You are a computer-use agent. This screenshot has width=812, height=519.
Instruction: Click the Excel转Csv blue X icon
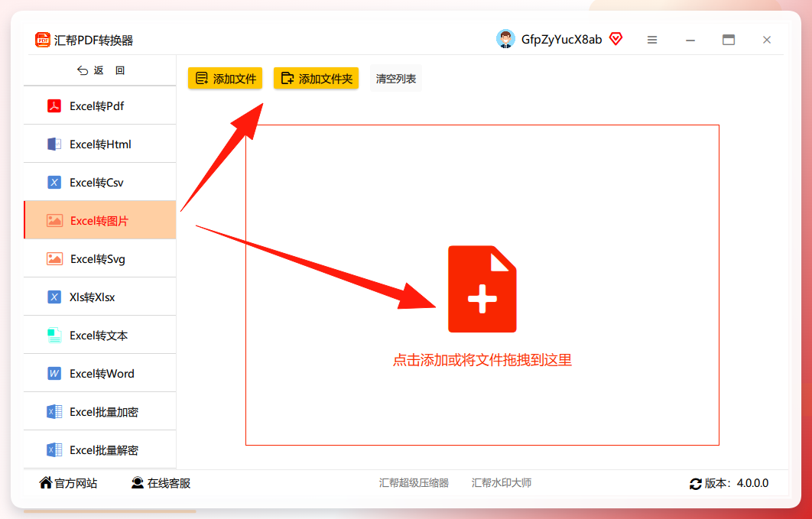point(54,183)
